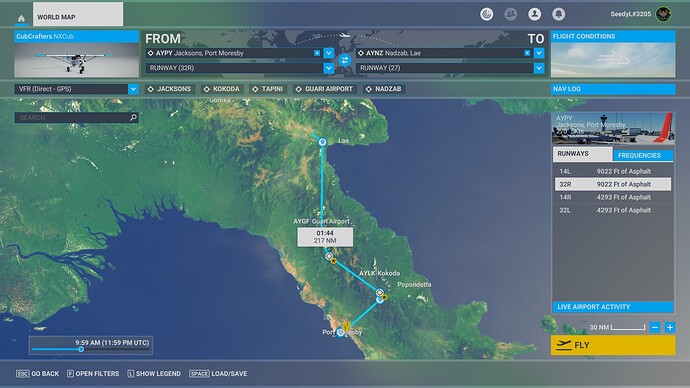The image size is (690, 388).
Task: Click Open Filters at the bottom bar
Action: point(93,373)
